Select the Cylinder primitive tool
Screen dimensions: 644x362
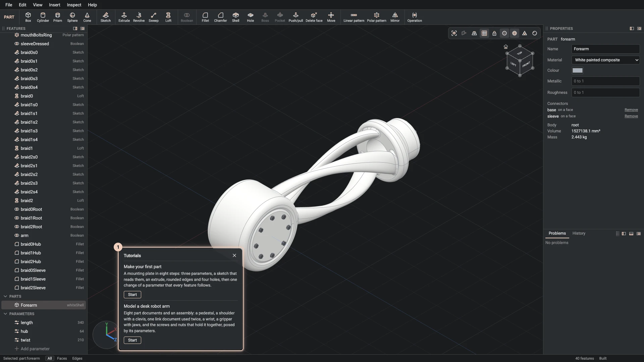[x=43, y=17]
